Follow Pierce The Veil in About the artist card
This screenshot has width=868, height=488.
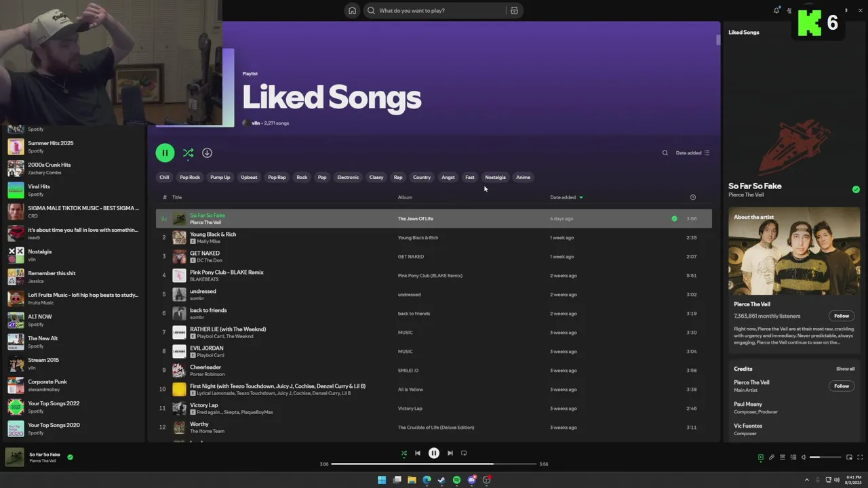(x=842, y=316)
